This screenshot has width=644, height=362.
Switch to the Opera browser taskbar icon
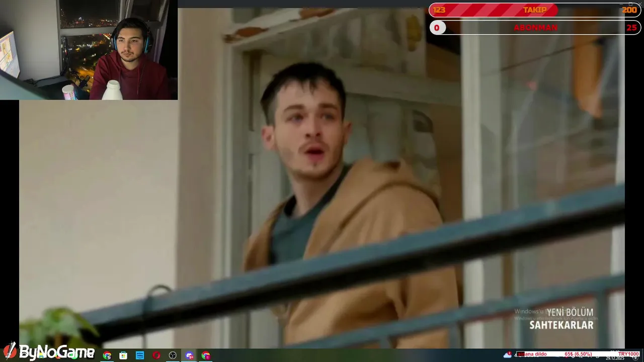[156, 355]
